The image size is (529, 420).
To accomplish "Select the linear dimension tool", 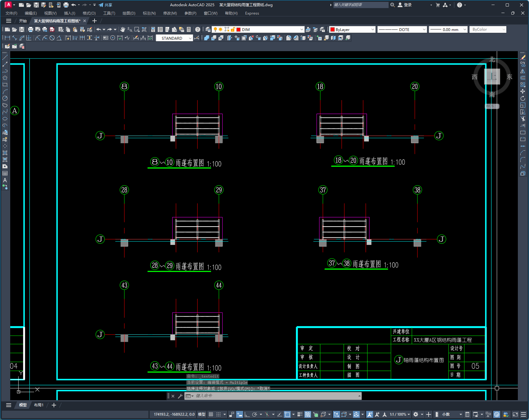I will [7, 38].
